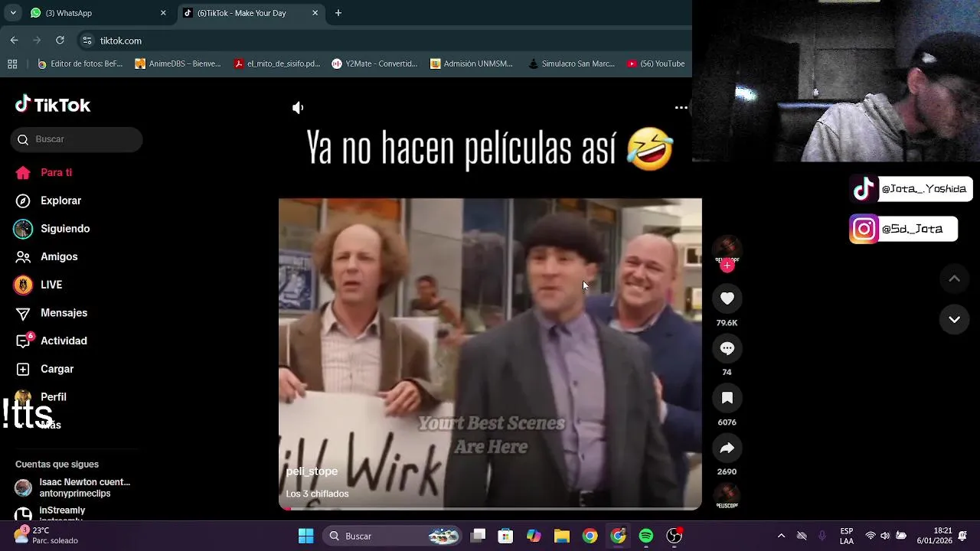
Task: Open the volume control in system tray
Action: click(885, 536)
